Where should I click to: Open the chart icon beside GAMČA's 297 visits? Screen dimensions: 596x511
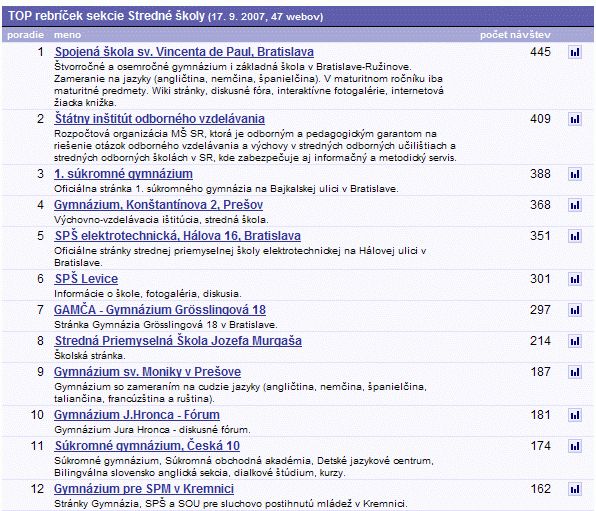(575, 310)
